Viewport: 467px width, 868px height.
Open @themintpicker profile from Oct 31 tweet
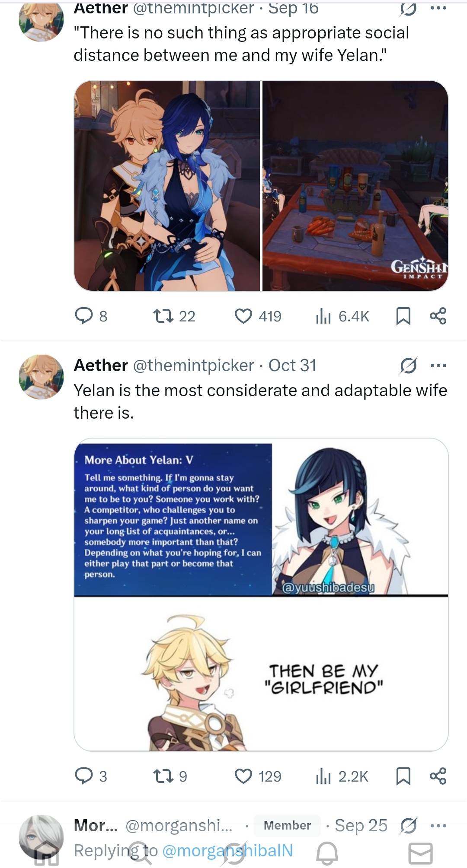point(193,366)
